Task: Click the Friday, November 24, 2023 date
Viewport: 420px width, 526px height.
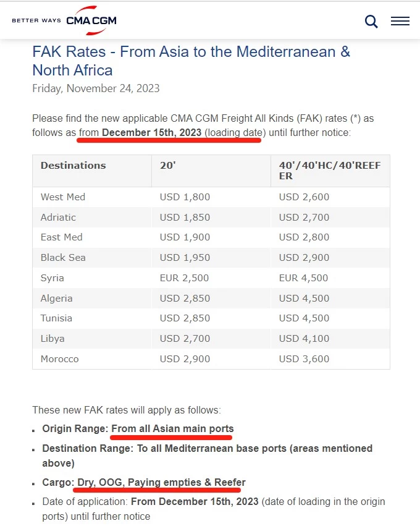Action: [x=96, y=88]
